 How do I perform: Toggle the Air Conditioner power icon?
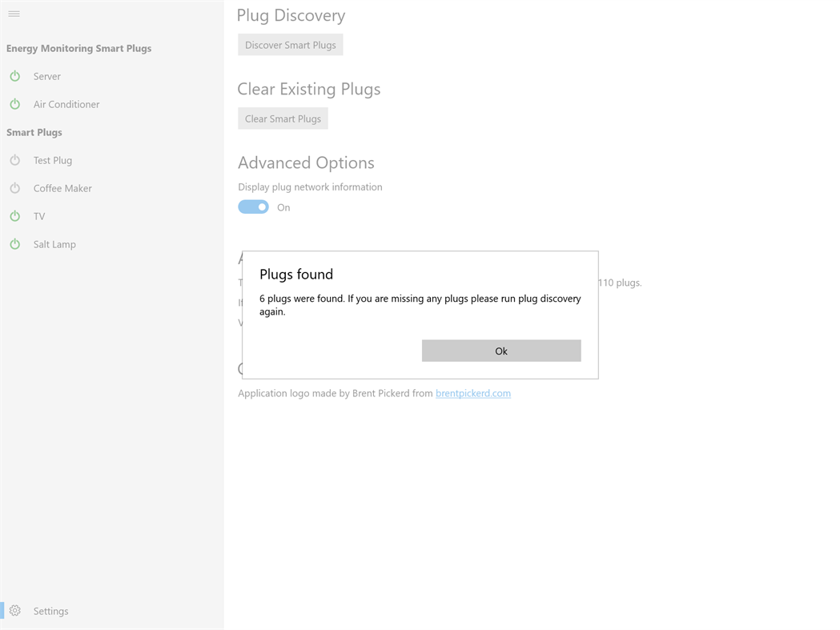pyautogui.click(x=15, y=104)
